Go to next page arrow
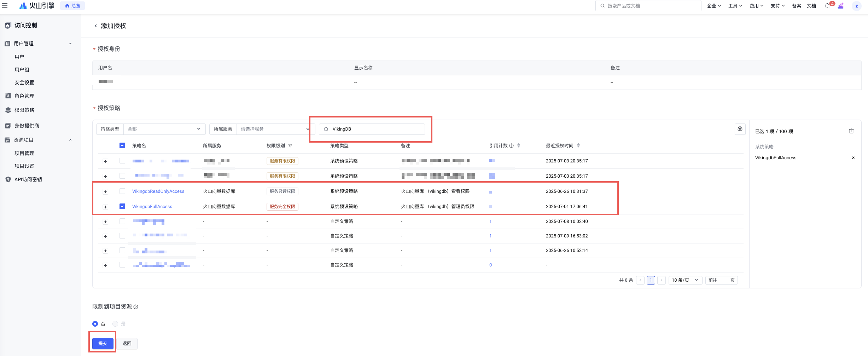This screenshot has width=868, height=356. (662, 280)
